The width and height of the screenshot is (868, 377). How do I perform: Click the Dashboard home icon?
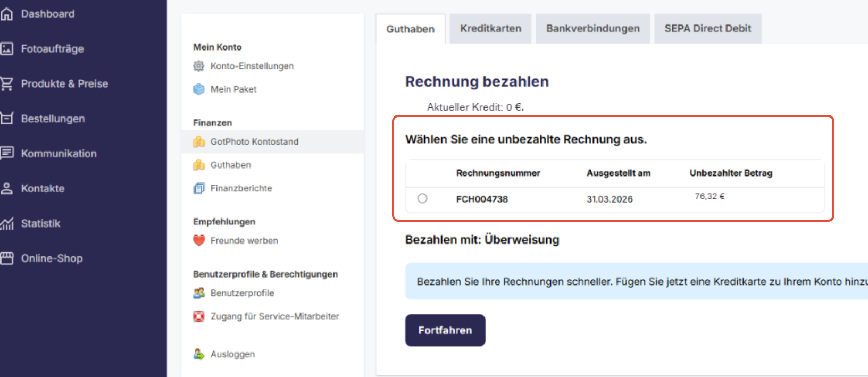point(6,14)
